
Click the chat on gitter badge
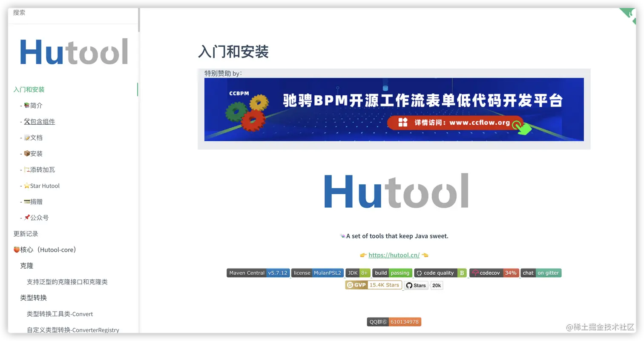click(x=541, y=273)
